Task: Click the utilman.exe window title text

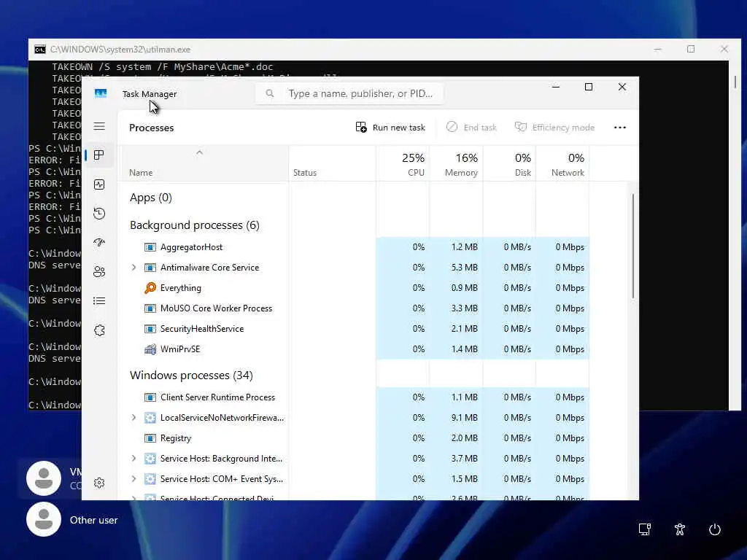Action: [x=120, y=50]
